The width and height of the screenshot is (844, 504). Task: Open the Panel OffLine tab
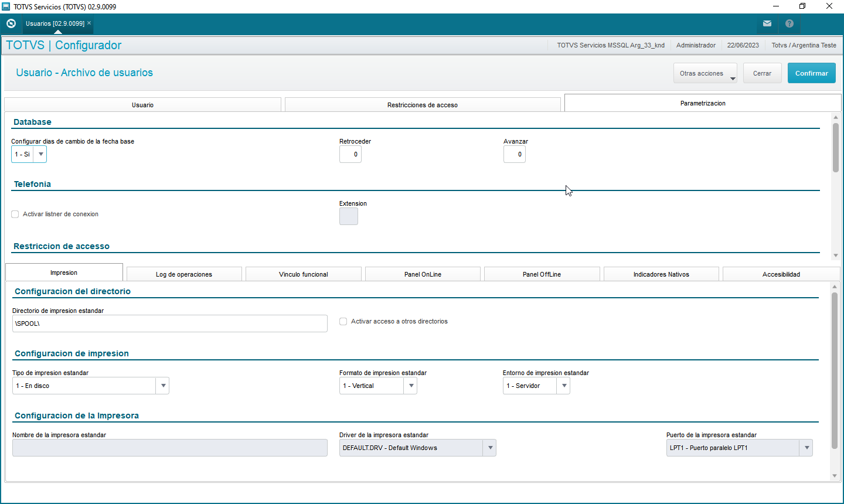tap(542, 274)
